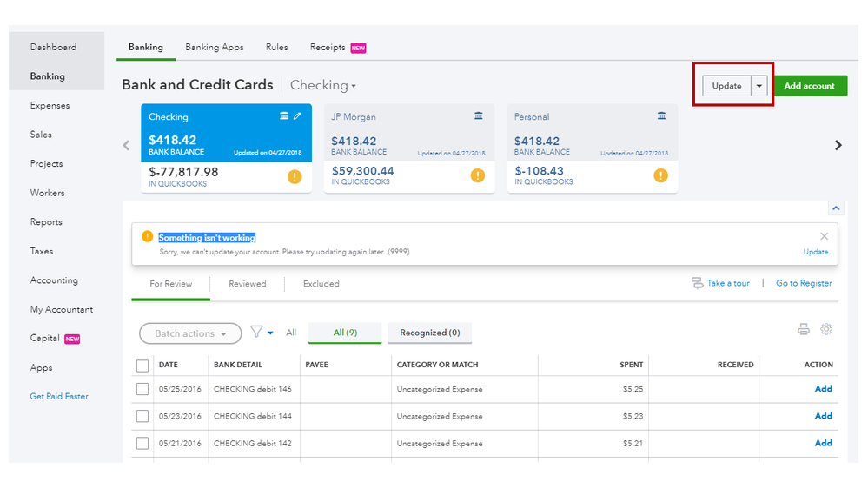Click the pencil edit icon on Checking card
This screenshot has width=868, height=488.
[x=297, y=116]
